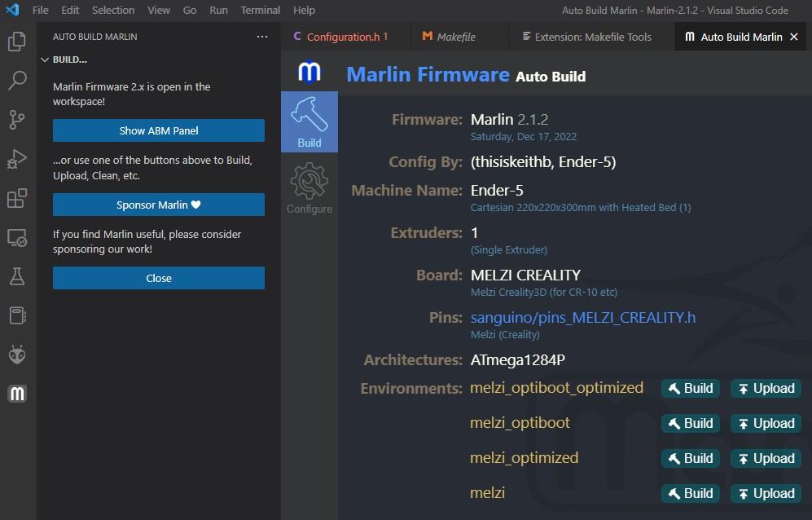Close the Auto Build Marlin tab
812x520 pixels.
point(794,37)
